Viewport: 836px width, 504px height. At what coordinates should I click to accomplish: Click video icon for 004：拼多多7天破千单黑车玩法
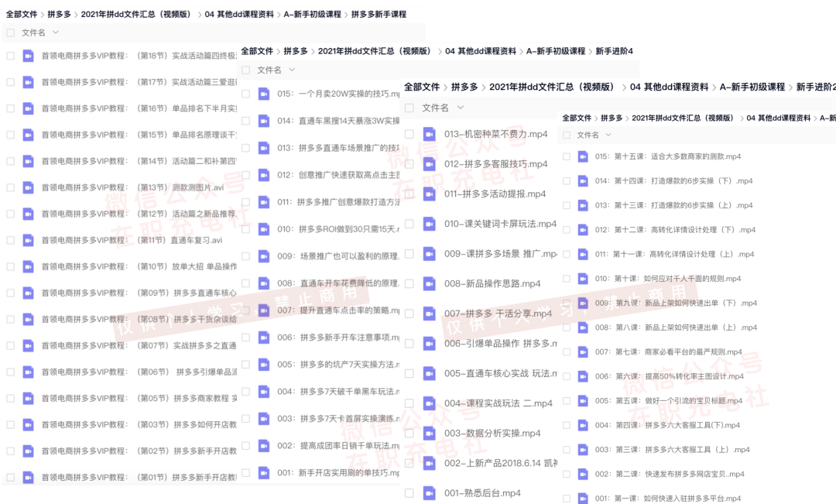[x=264, y=392]
